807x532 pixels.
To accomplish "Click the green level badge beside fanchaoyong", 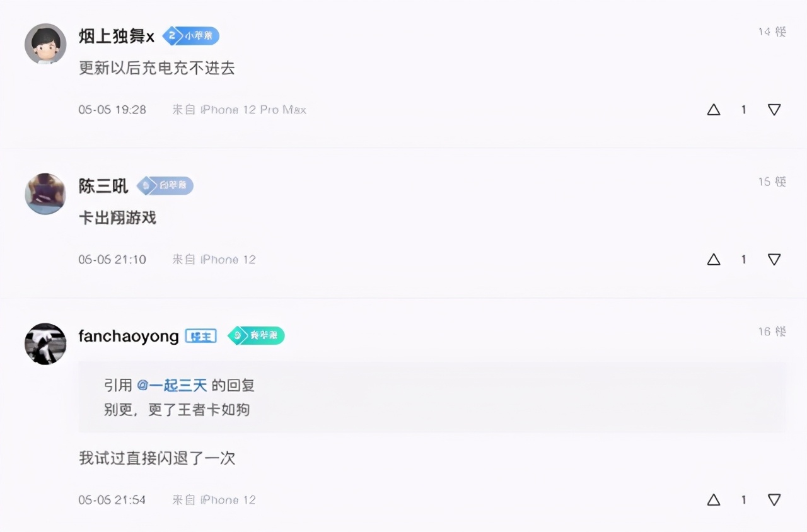I will (x=256, y=336).
